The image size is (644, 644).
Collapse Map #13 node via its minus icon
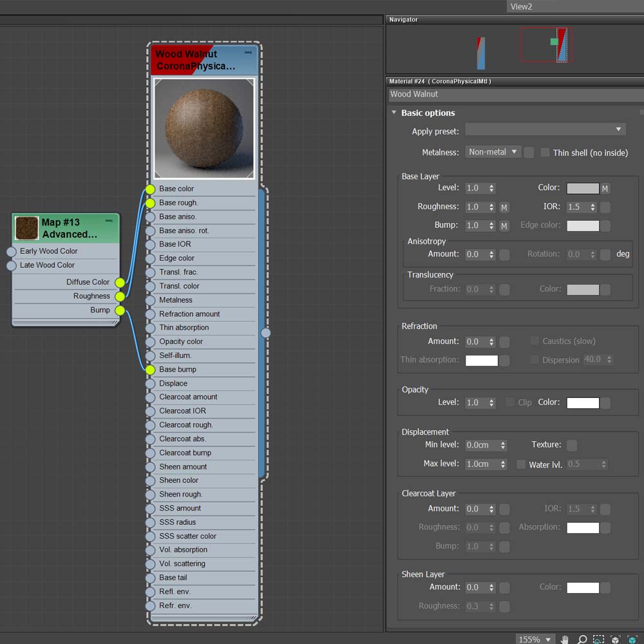click(x=109, y=221)
